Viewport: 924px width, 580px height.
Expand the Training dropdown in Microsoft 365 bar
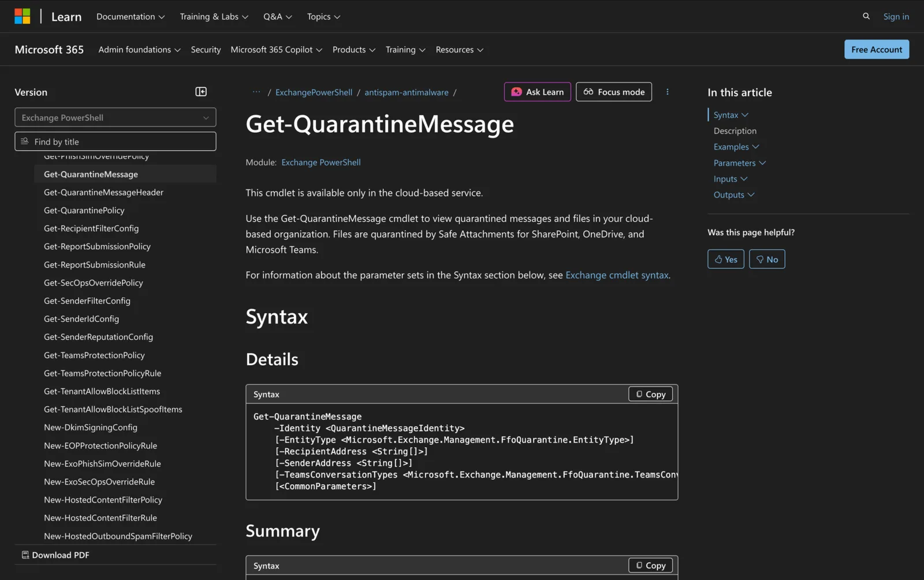405,50
